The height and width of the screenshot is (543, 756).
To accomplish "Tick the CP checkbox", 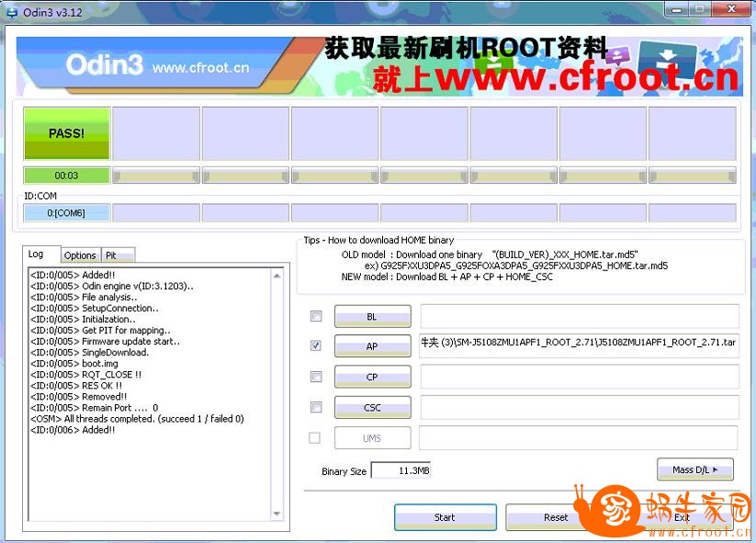I will [x=316, y=377].
